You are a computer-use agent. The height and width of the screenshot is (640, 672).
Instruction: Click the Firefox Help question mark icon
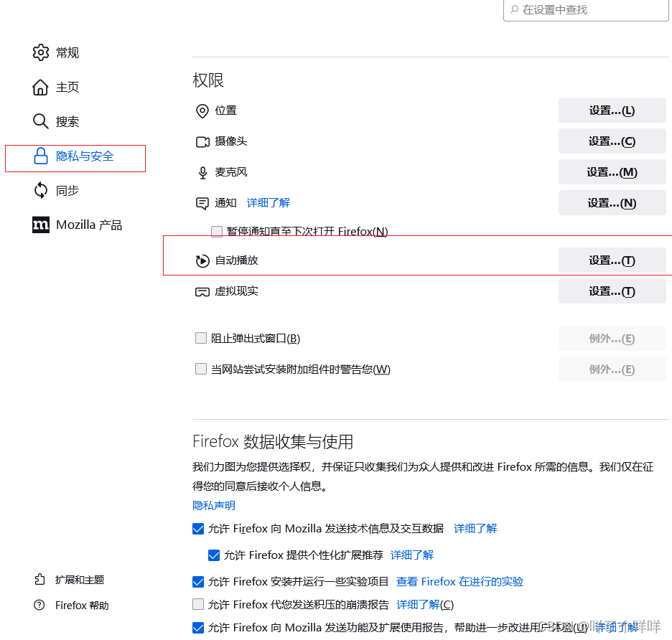coord(39,605)
